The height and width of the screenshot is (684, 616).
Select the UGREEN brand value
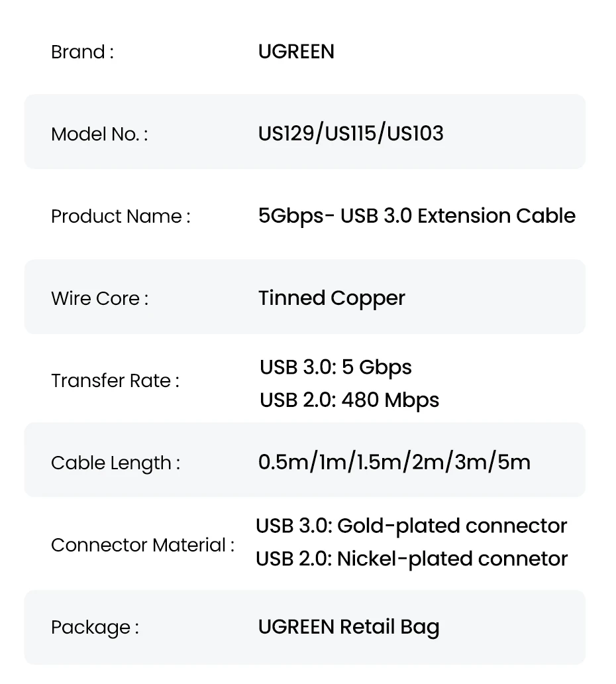click(x=296, y=52)
